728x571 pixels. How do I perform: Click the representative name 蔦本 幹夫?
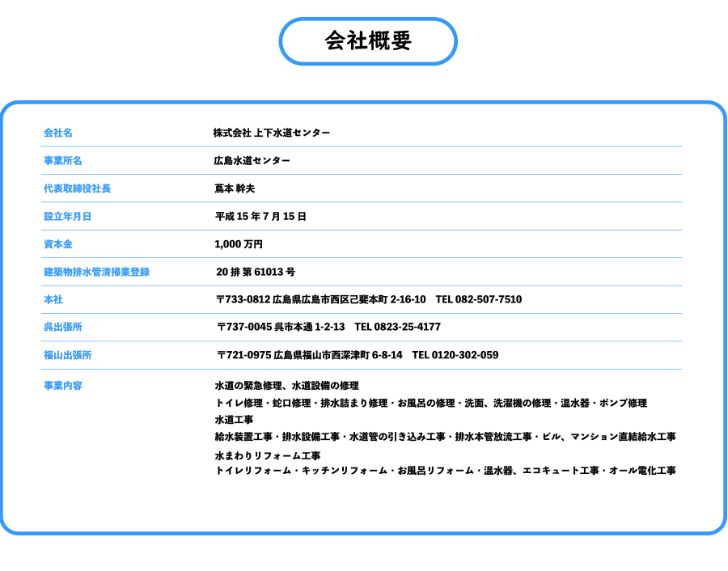point(235,188)
